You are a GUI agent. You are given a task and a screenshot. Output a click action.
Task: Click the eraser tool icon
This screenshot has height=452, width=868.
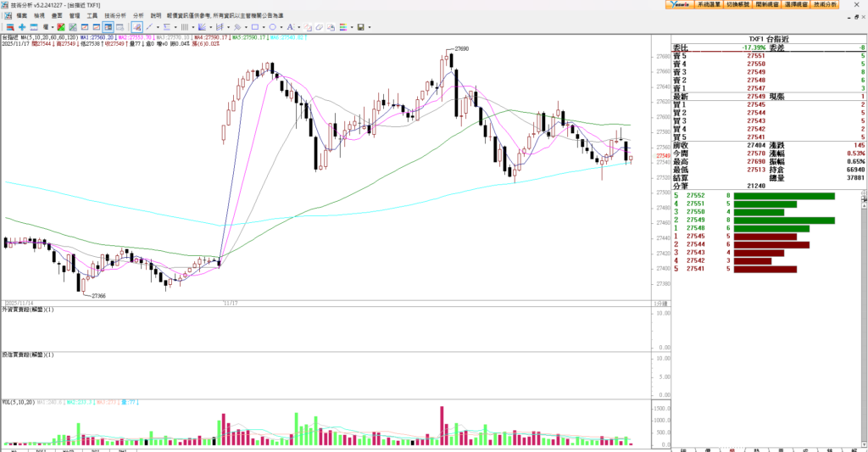coord(320,27)
